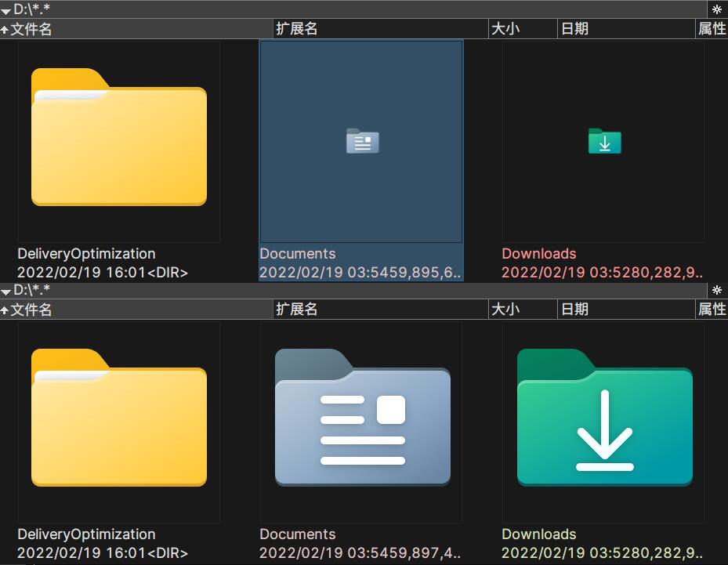Click the Documents name label in lower panel
The width and height of the screenshot is (728, 565).
click(298, 534)
